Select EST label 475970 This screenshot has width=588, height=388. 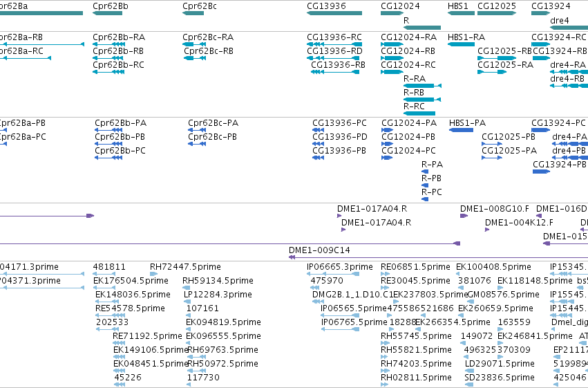pos(327,281)
